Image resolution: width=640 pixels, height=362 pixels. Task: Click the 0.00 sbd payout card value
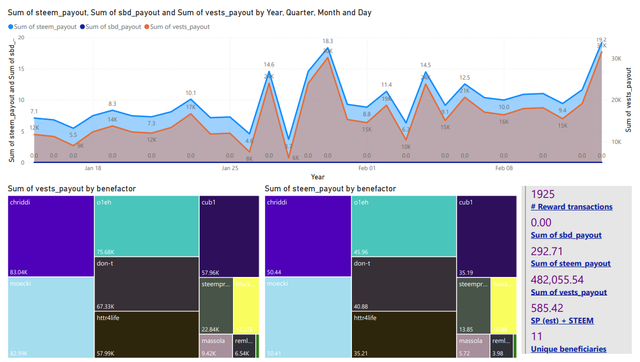[541, 222]
